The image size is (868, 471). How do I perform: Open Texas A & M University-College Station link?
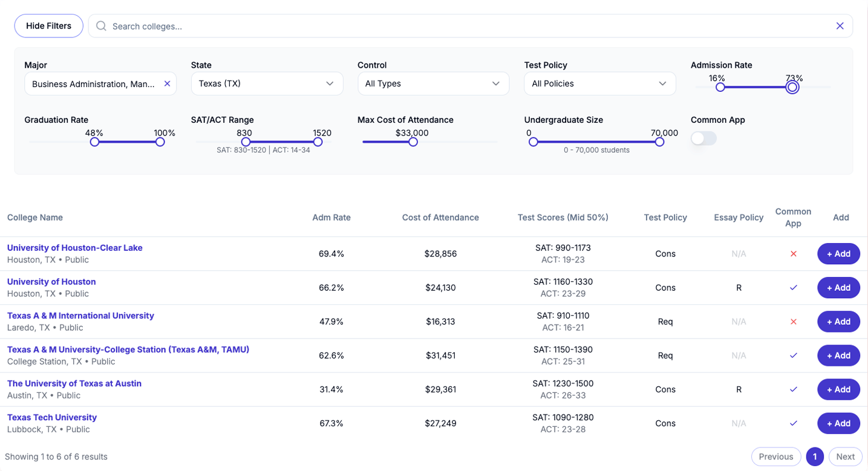click(128, 349)
